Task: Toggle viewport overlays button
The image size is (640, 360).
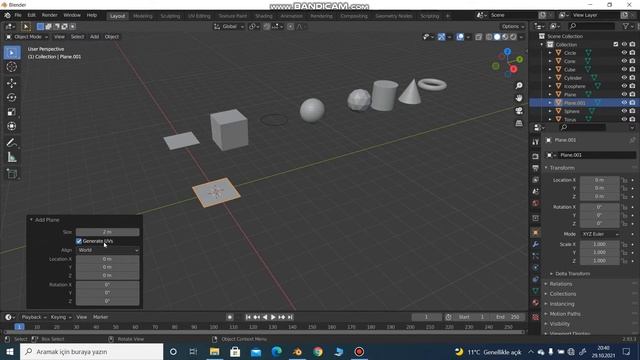Action: (460, 37)
